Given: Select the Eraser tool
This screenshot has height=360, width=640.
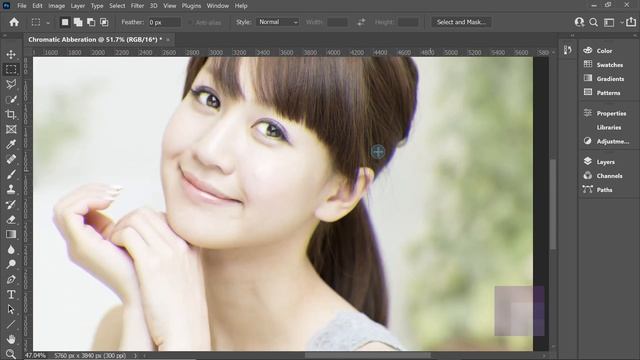Looking at the screenshot, I should (11, 220).
